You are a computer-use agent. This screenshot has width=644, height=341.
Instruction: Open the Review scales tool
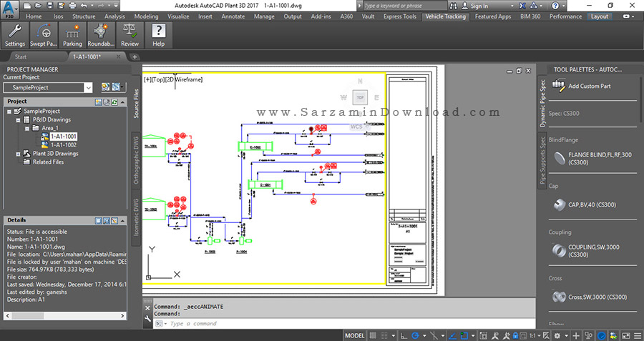click(130, 35)
